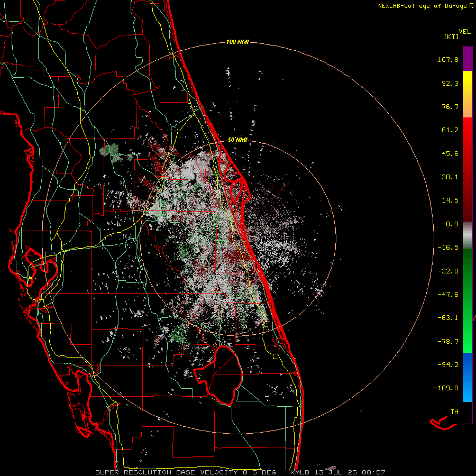Screen dimensions: 476x476
Task: Click the 45.6 velocity scale value
Action: (x=450, y=153)
